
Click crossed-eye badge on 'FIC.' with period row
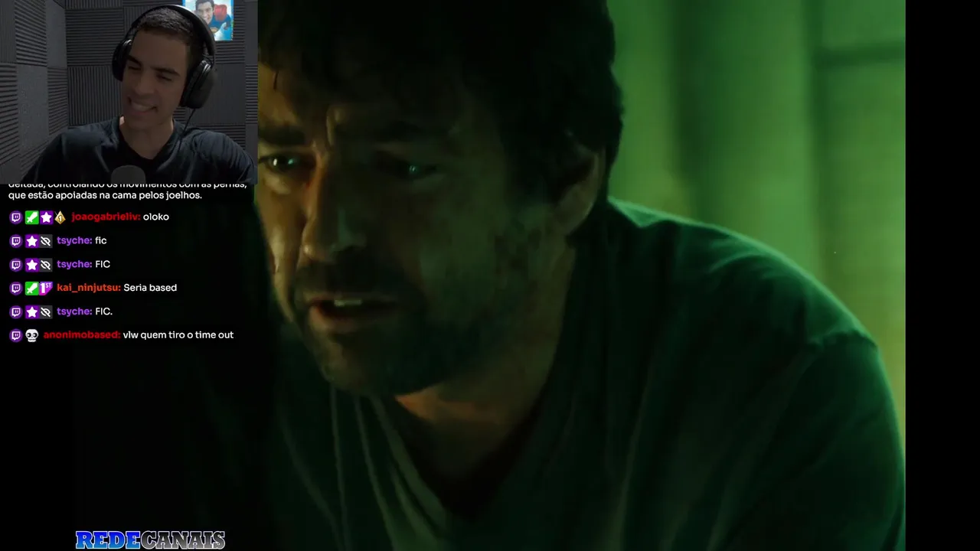46,312
